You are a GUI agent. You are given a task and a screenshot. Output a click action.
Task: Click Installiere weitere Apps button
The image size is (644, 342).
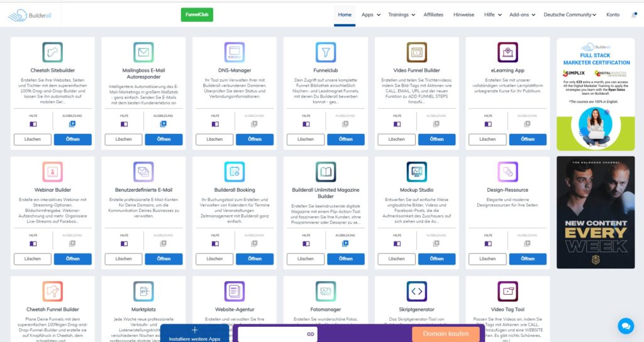195,334
